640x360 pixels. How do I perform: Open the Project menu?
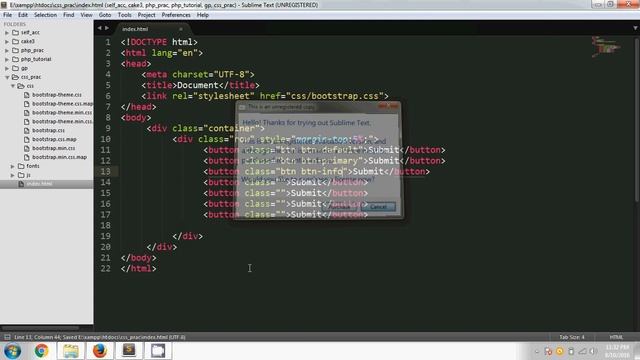(146, 15)
